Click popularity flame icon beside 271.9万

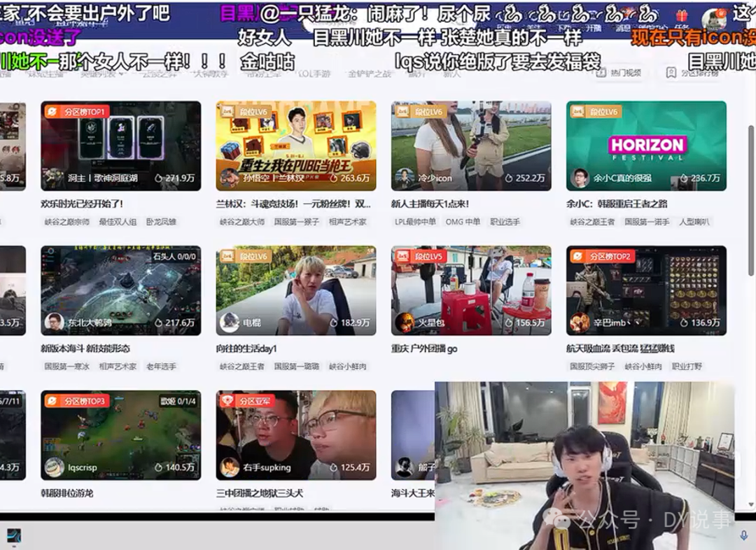[x=158, y=178]
